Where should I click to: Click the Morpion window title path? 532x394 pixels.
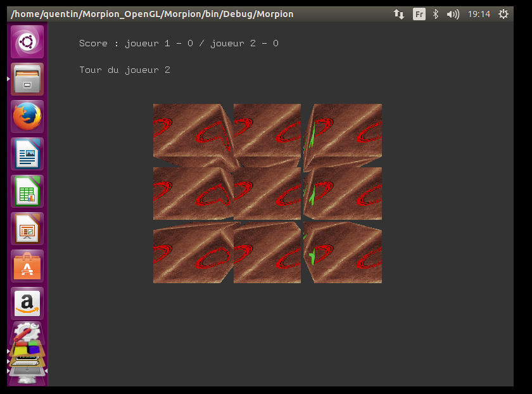point(153,15)
